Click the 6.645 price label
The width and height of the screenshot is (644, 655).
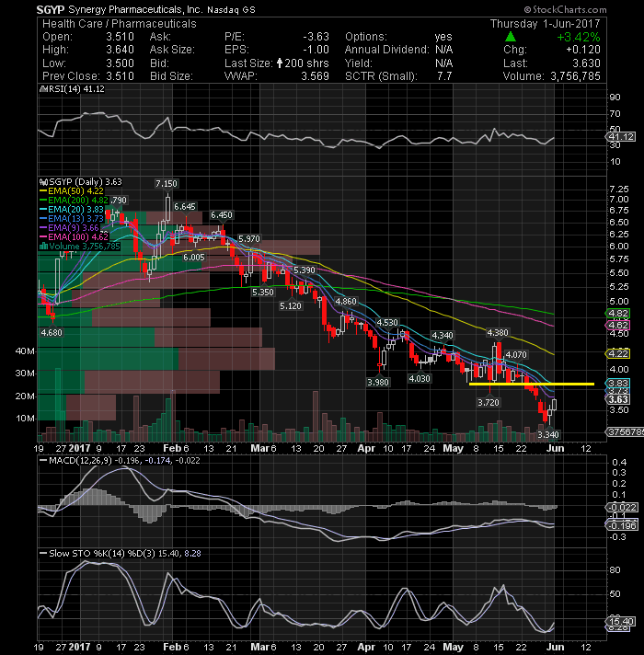[185, 206]
